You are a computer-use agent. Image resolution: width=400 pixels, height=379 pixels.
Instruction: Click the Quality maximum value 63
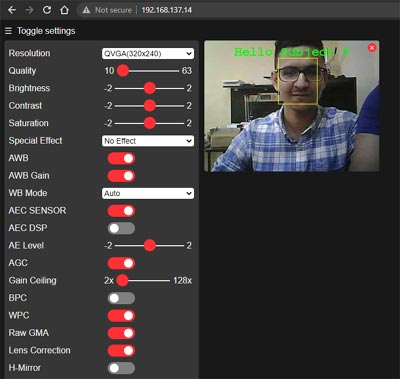[187, 71]
